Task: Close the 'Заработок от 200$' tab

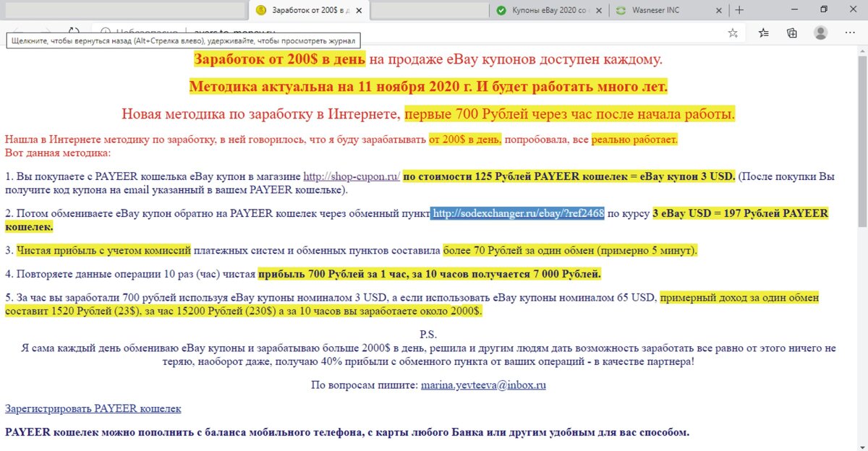Action: pos(360,10)
